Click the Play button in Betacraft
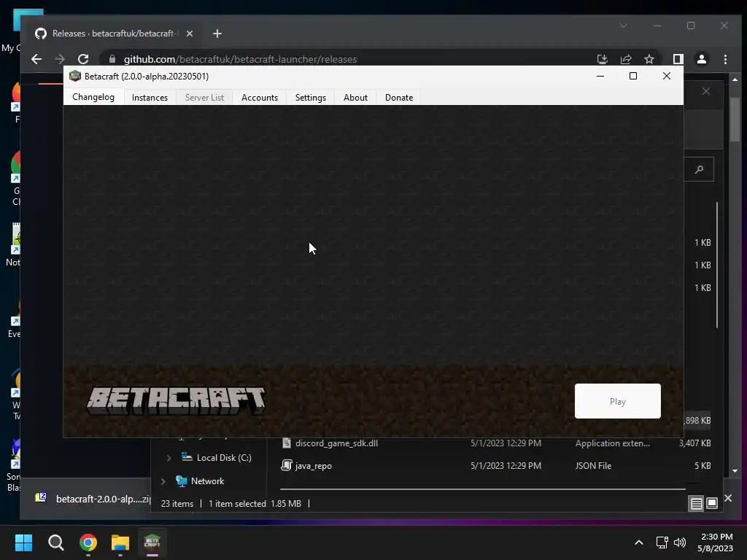The image size is (747, 560). [617, 401]
